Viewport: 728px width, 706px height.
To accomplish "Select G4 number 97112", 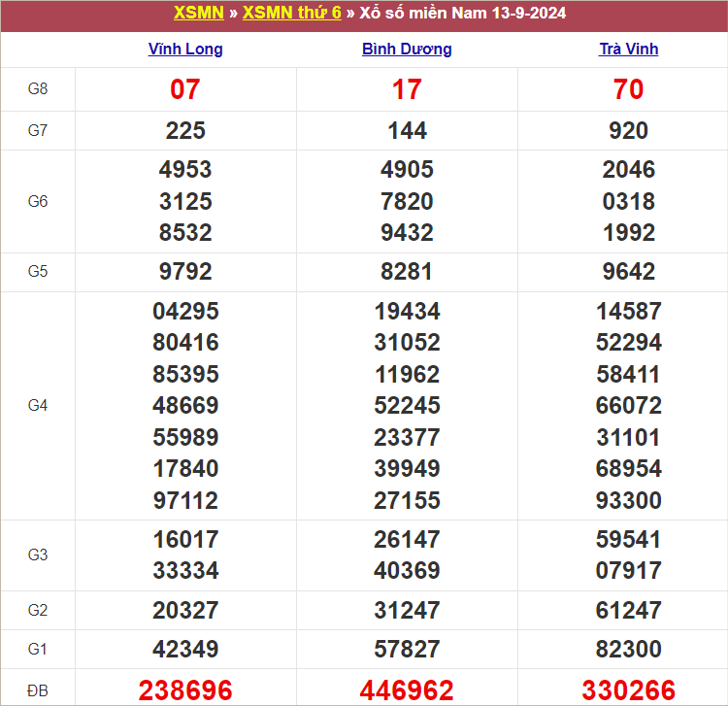I will tap(185, 500).
